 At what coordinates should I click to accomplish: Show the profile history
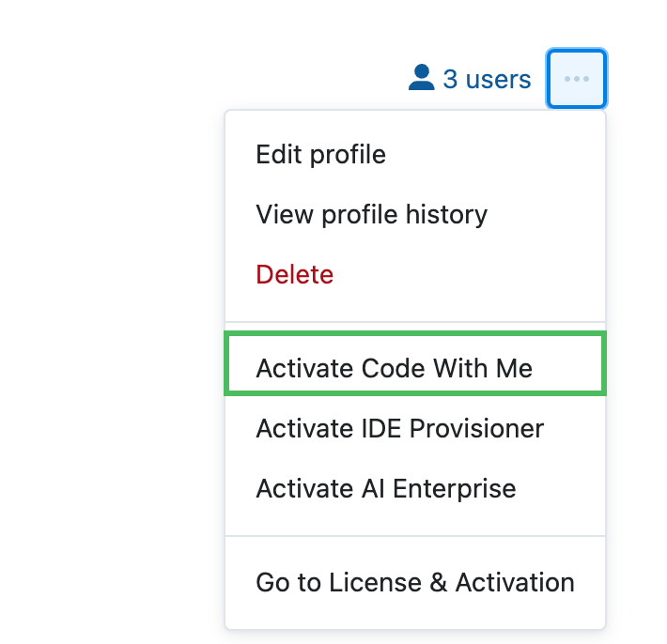tap(371, 214)
